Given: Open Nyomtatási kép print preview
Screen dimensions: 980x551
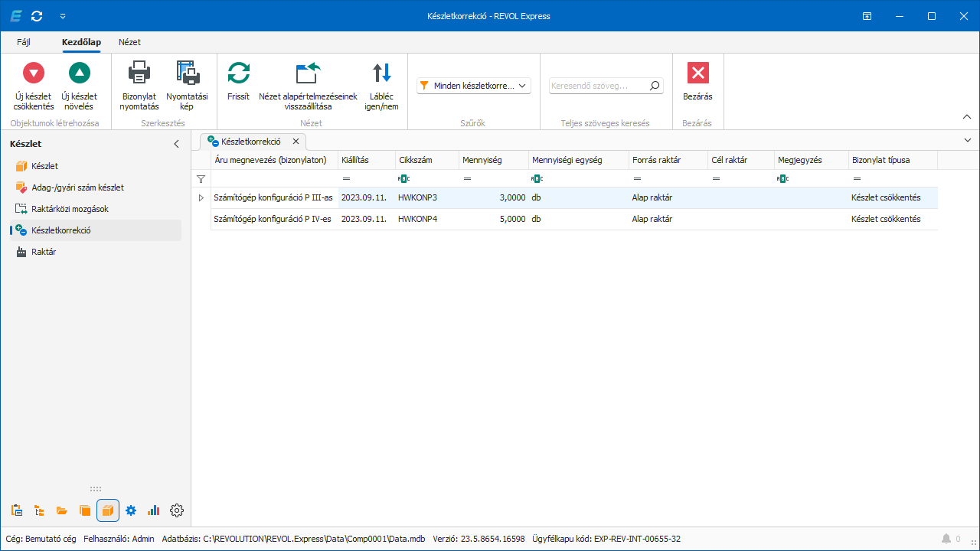Looking at the screenshot, I should [x=188, y=73].
